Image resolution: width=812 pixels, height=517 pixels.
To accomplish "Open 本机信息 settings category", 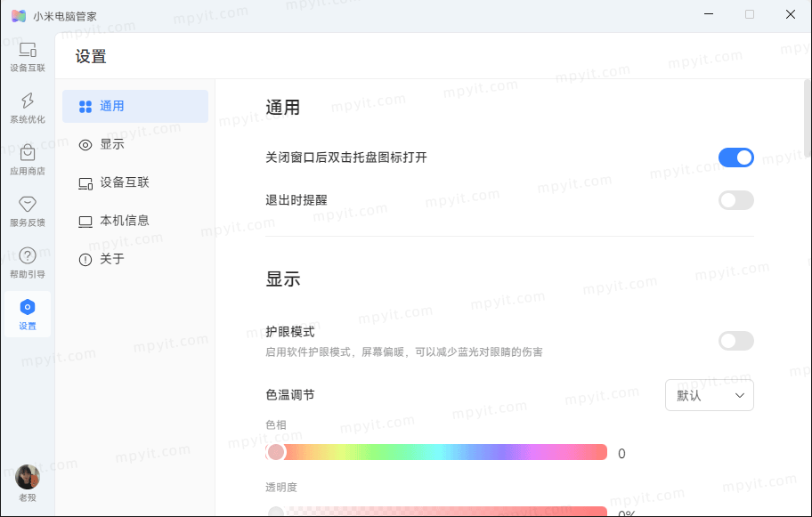I will tap(135, 221).
